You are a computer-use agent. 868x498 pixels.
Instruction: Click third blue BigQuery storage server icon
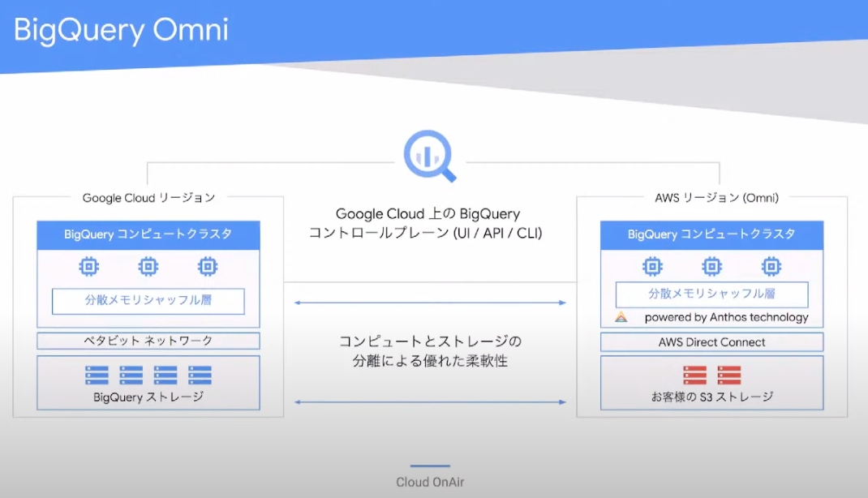tap(165, 376)
